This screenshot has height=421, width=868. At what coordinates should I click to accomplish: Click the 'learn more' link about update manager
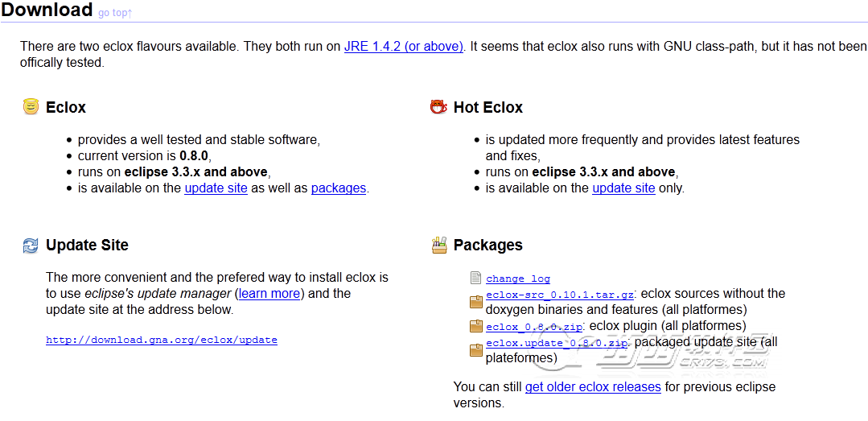[269, 294]
